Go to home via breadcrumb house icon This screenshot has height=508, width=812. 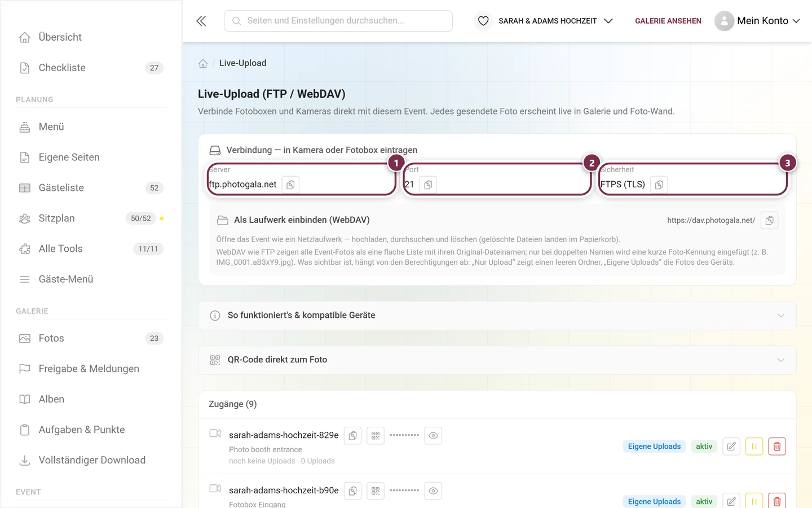[x=203, y=63]
